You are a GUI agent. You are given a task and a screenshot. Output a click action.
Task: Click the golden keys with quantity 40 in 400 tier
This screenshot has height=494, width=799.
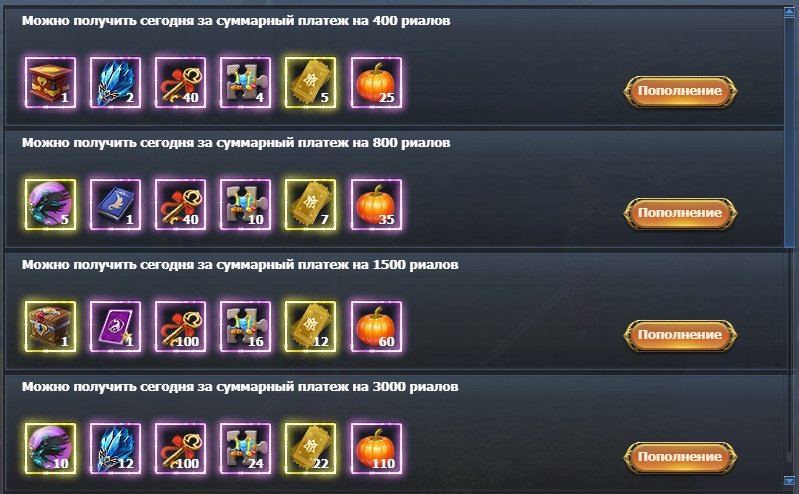pyautogui.click(x=180, y=83)
